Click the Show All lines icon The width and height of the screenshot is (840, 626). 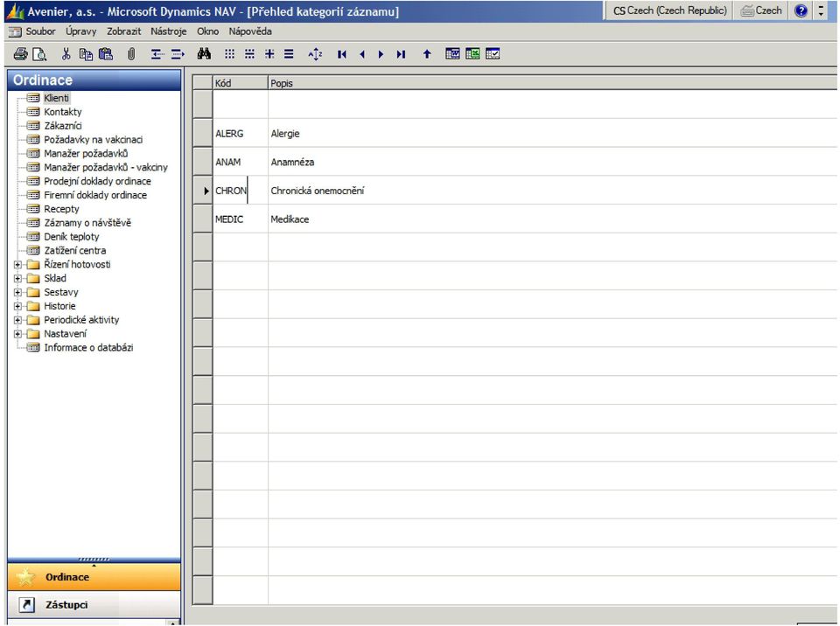(x=289, y=53)
